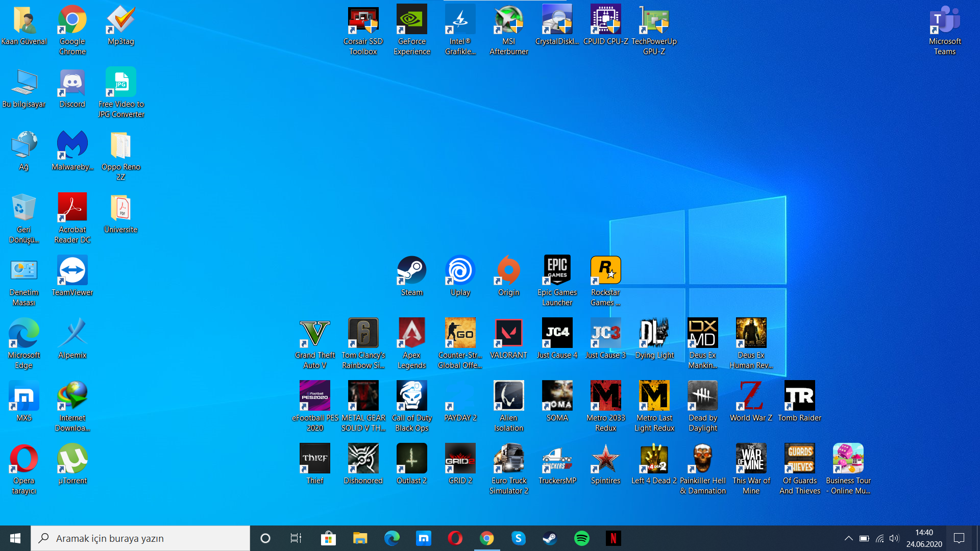This screenshot has height=551, width=980.
Task: Show hidden system tray icons
Action: tap(848, 538)
